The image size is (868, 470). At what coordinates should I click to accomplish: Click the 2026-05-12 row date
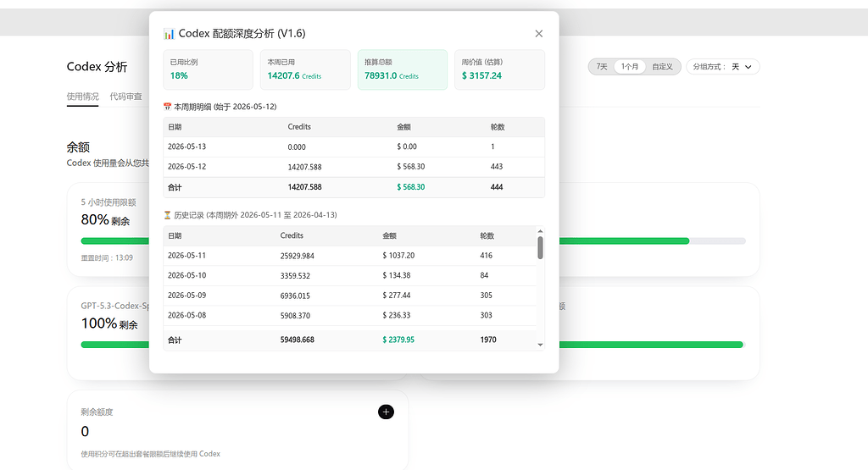coord(186,167)
